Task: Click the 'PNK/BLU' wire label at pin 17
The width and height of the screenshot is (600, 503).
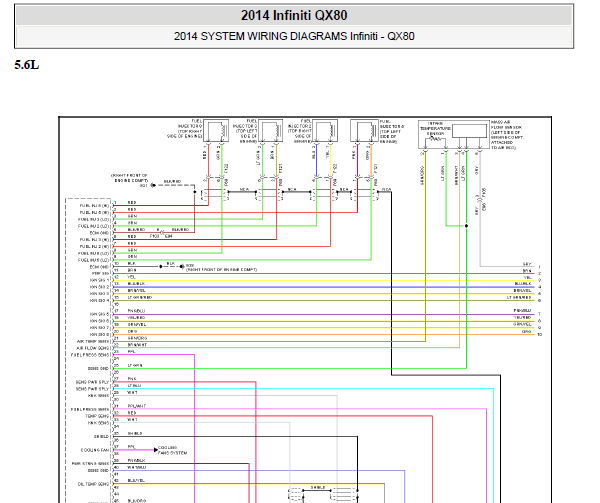Action: (x=136, y=311)
